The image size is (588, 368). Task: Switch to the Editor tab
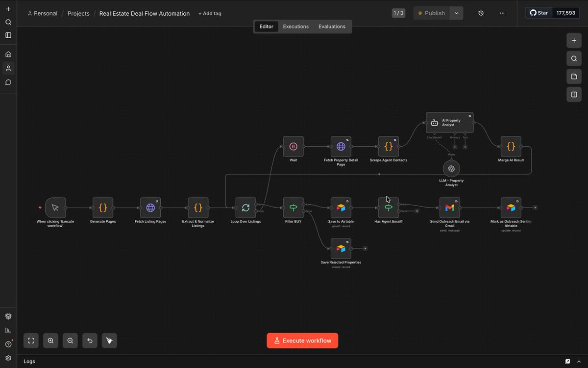[x=266, y=26]
